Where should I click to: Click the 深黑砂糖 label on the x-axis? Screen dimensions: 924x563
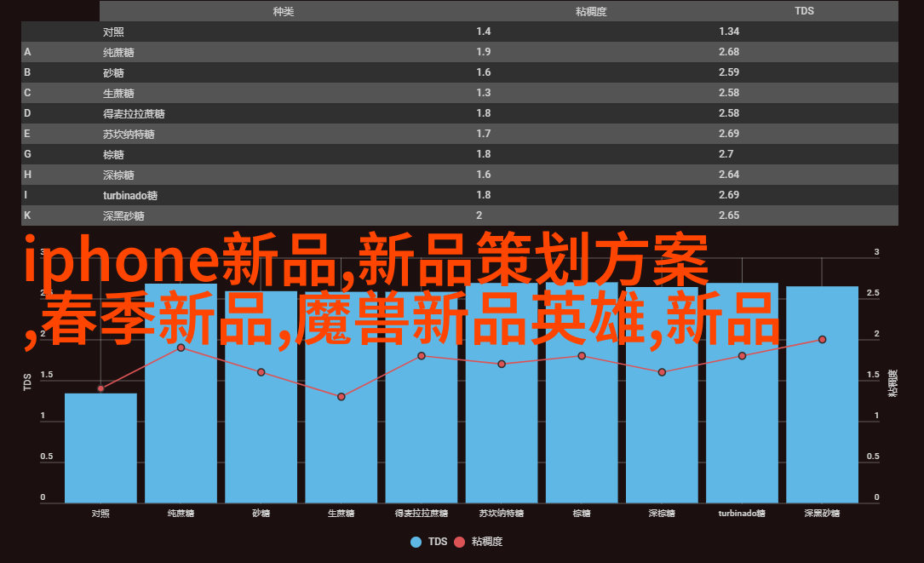click(x=822, y=514)
